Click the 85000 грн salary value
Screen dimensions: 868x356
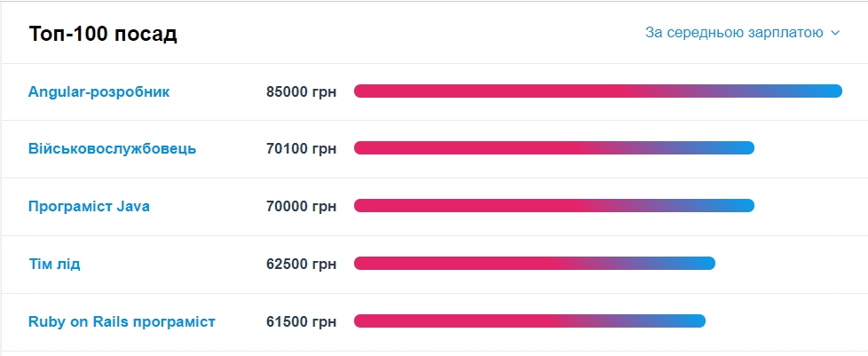pos(301,91)
